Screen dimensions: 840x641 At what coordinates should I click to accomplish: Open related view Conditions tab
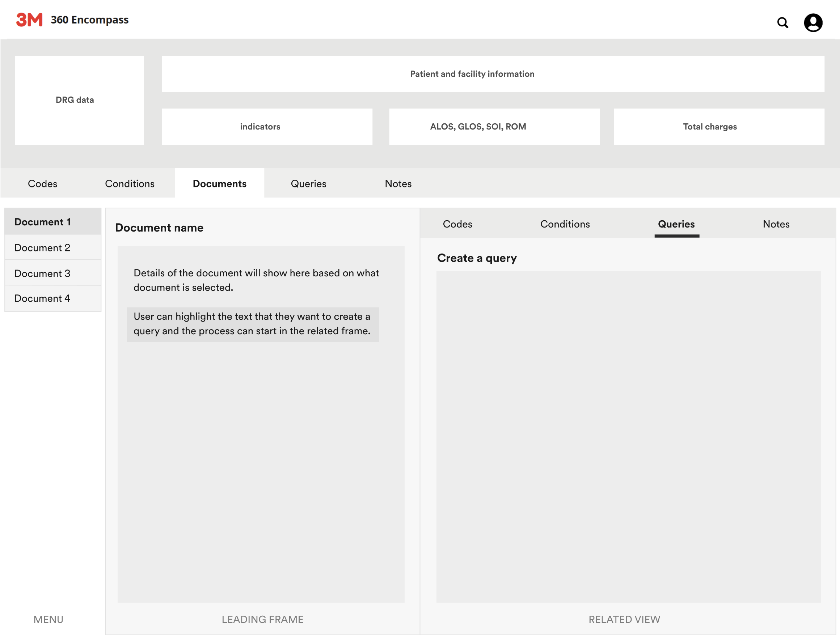565,224
